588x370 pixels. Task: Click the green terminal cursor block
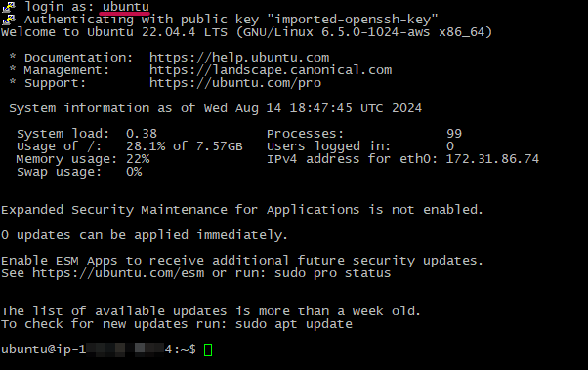(x=208, y=349)
